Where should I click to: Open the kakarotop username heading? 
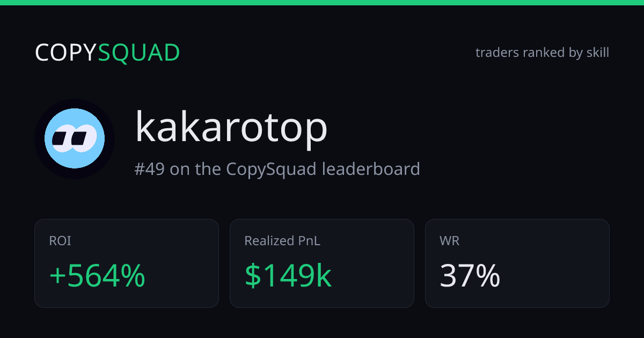tap(231, 127)
